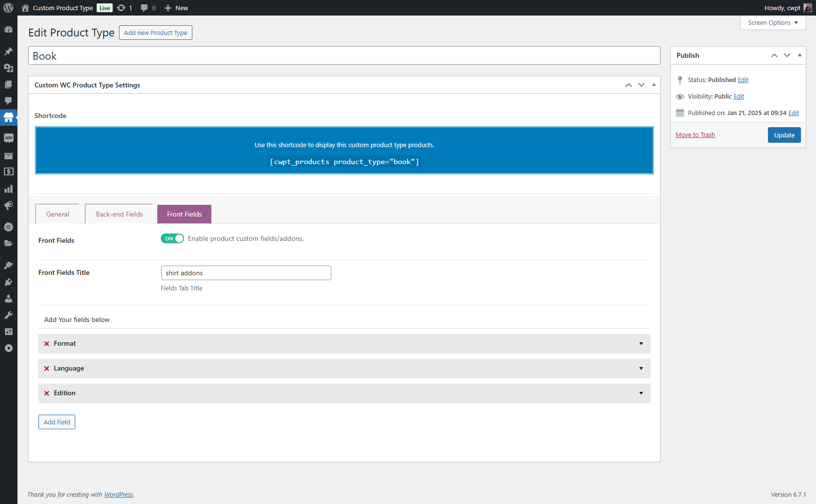Click the user avatar in admin bar
This screenshot has height=504, width=816.
pos(807,8)
